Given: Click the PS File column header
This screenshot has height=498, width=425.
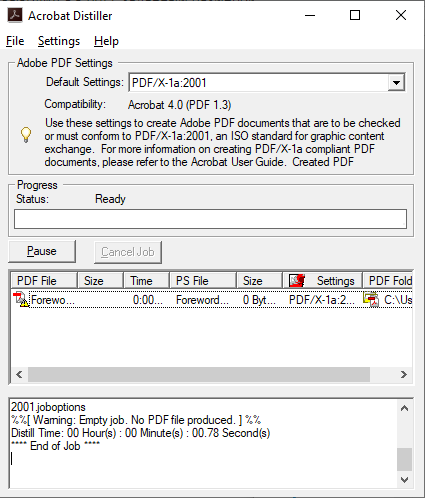Looking at the screenshot, I should point(203,281).
